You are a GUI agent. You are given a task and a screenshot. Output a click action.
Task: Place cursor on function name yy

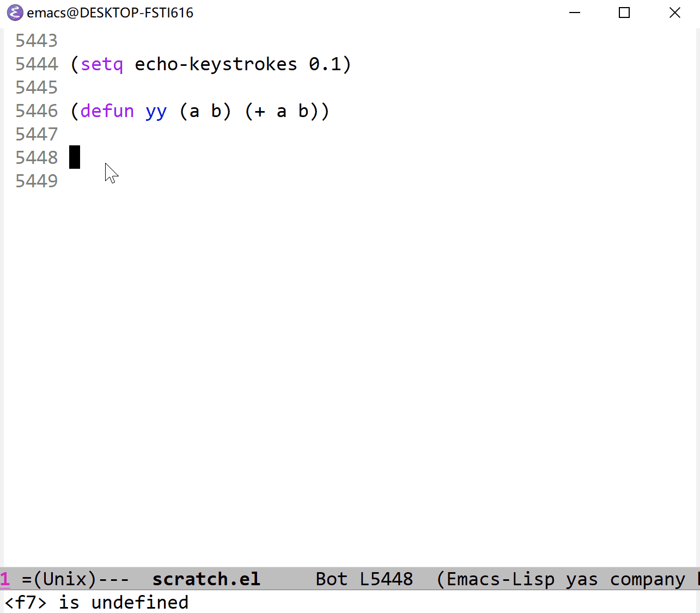click(156, 111)
